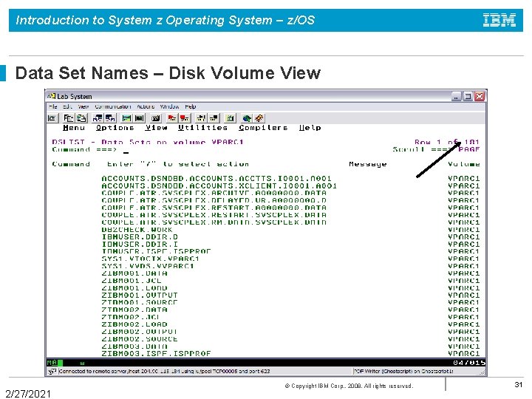This screenshot has height=399, width=532.
Task: Select the SYS1.VVDS.VVPARC1 data set
Action: 148,266
